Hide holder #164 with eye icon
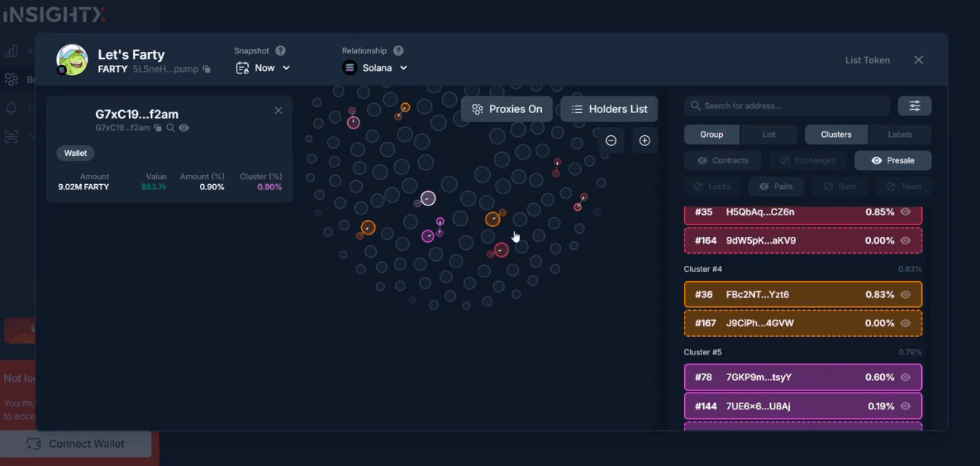This screenshot has width=980, height=466. coord(906,241)
